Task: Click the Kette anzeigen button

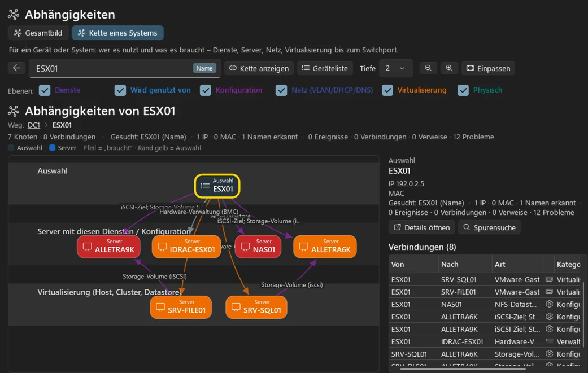Action: (x=259, y=68)
